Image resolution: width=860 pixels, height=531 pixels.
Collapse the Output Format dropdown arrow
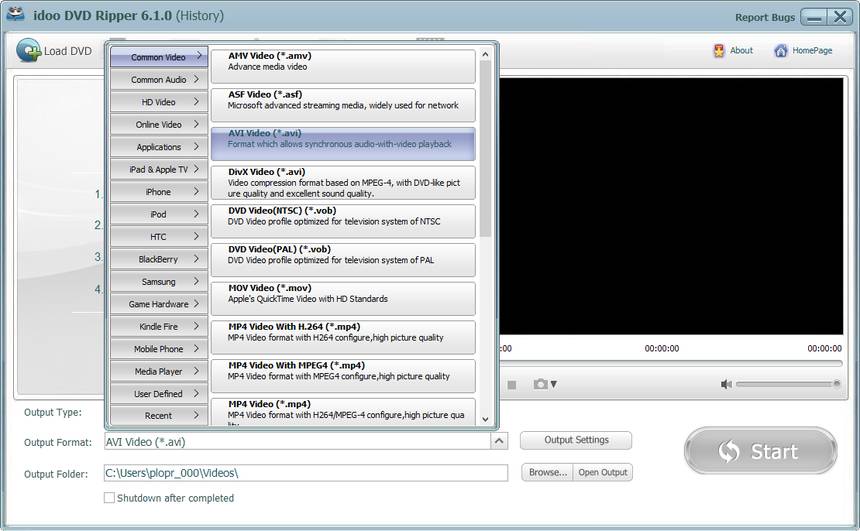tap(499, 441)
